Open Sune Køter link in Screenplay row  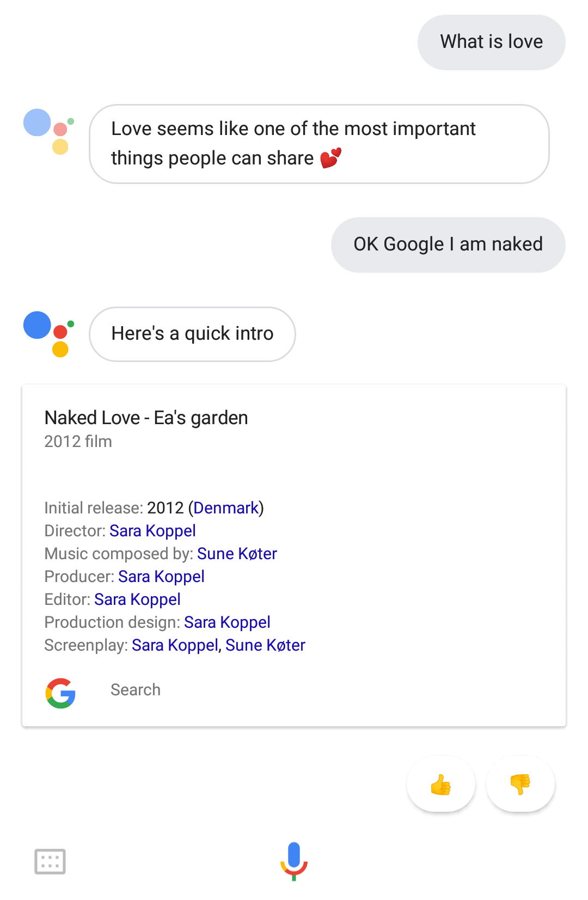[x=265, y=645]
